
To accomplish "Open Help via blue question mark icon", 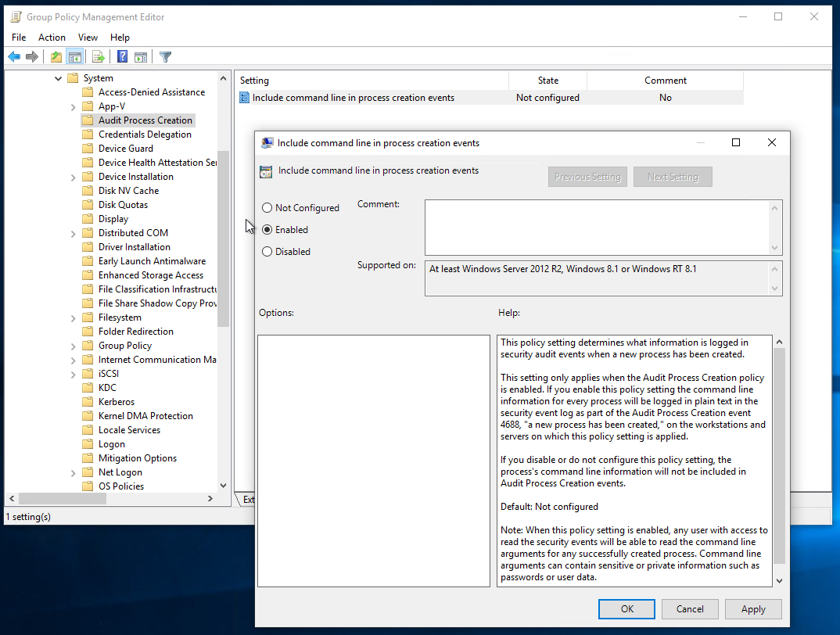I will click(123, 56).
